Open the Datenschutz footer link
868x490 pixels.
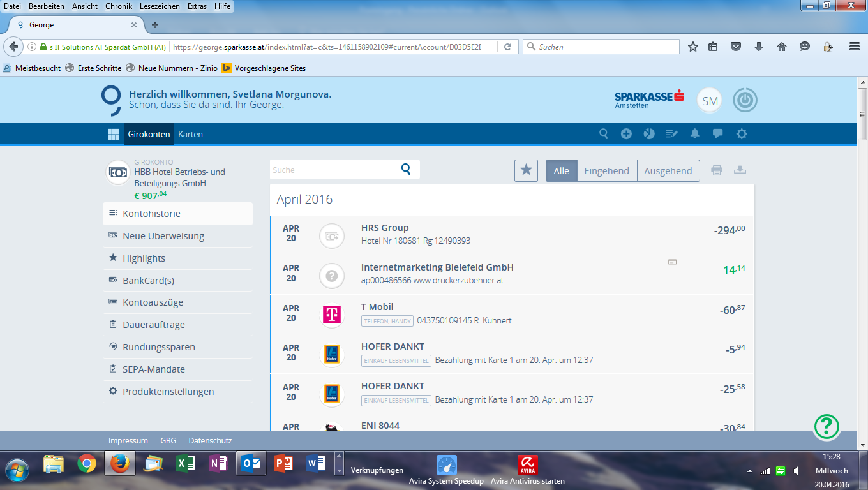(210, 440)
